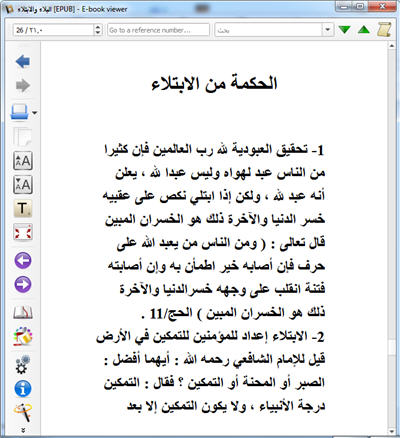Image resolution: width=400 pixels, height=438 pixels.
Task: Go to previous page with the purple left arrow
Action: pos(23,260)
